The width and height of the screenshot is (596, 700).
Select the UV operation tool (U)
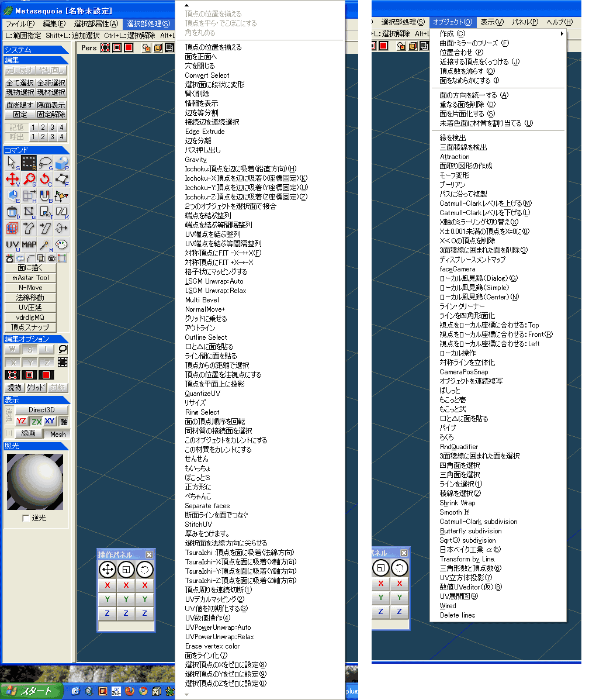pyautogui.click(x=12, y=244)
